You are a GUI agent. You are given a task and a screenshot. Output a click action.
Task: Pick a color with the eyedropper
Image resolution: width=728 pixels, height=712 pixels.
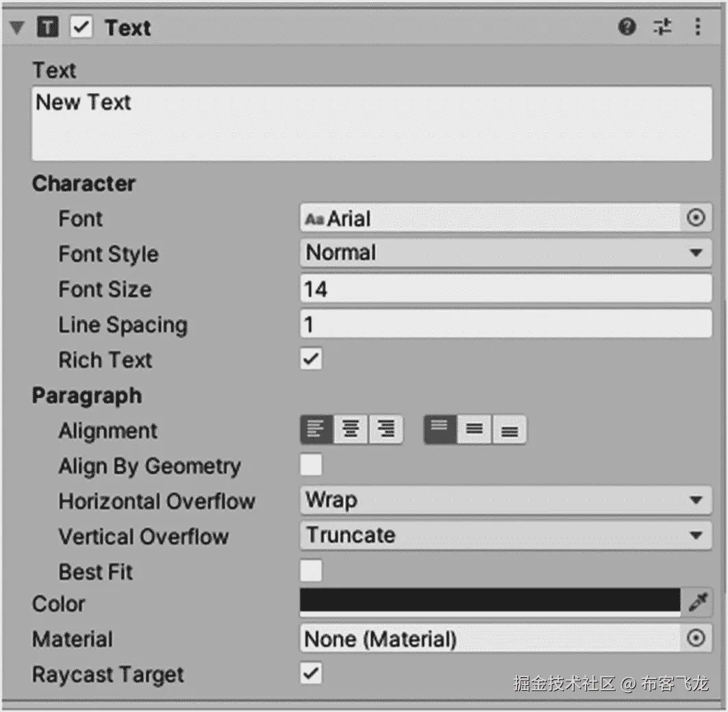point(697,602)
